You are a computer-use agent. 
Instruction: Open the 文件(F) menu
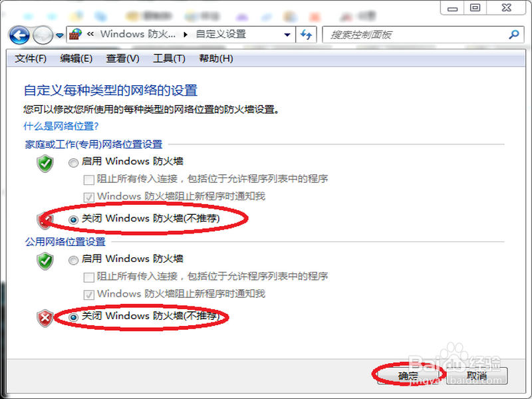(31, 59)
